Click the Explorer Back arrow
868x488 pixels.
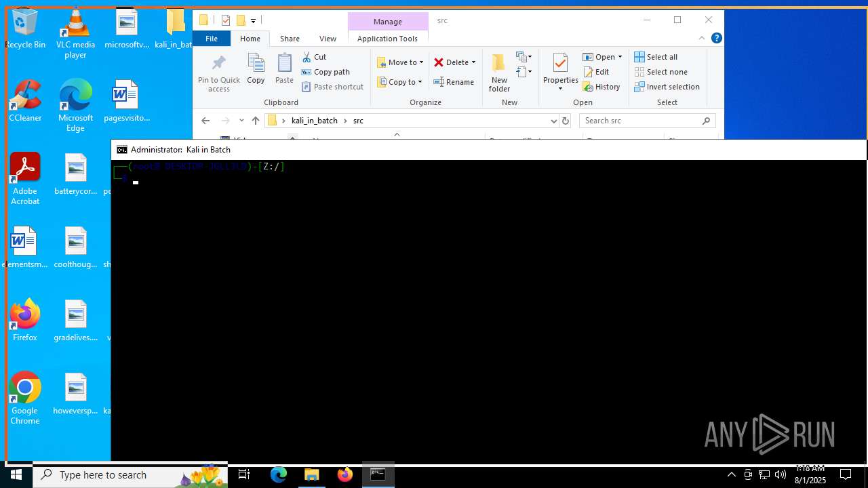click(205, 121)
